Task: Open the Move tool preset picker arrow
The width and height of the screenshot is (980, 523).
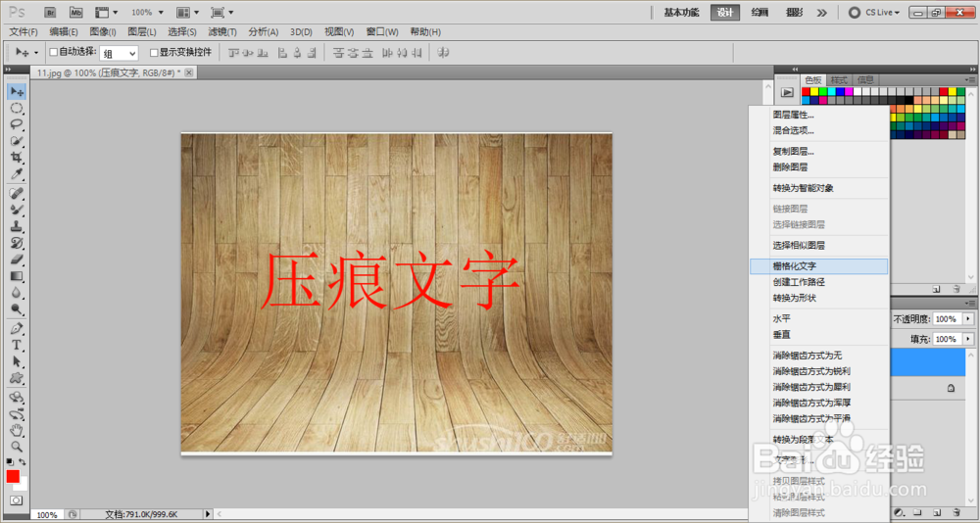Action: click(35, 53)
